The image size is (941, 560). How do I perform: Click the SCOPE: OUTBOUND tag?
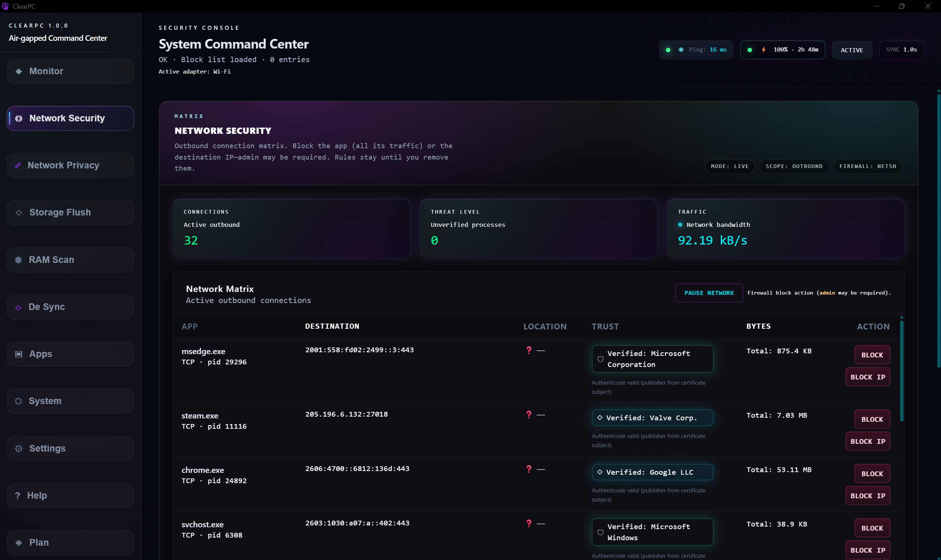pyautogui.click(x=794, y=166)
